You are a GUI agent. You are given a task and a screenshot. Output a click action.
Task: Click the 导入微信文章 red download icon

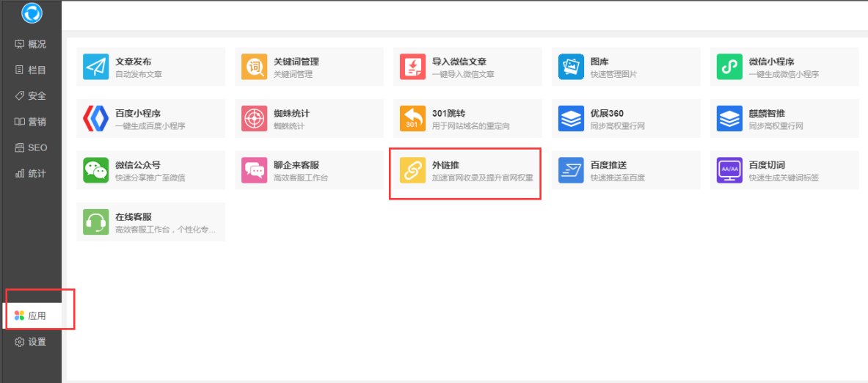[x=412, y=67]
